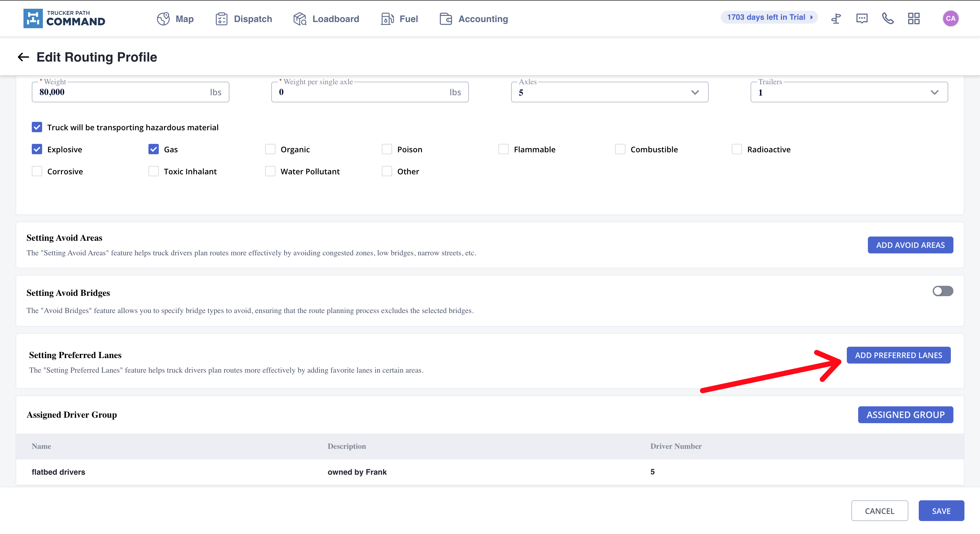Click the back arrow beside Edit Routing Profile
The height and width of the screenshot is (534, 980).
(x=23, y=57)
